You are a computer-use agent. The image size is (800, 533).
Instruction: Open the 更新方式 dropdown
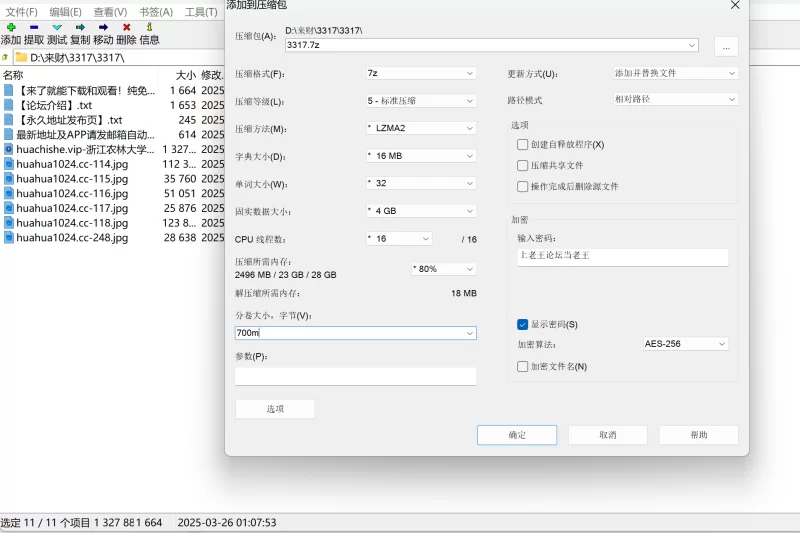pyautogui.click(x=676, y=73)
